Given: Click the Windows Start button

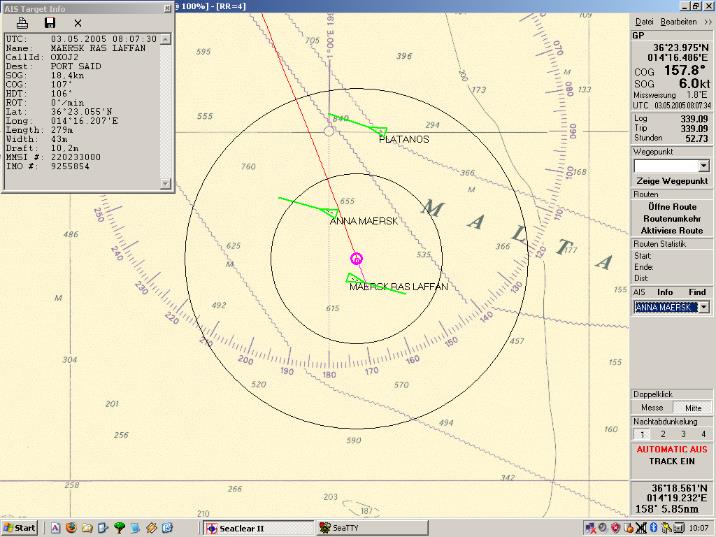Looking at the screenshot, I should tap(19, 528).
